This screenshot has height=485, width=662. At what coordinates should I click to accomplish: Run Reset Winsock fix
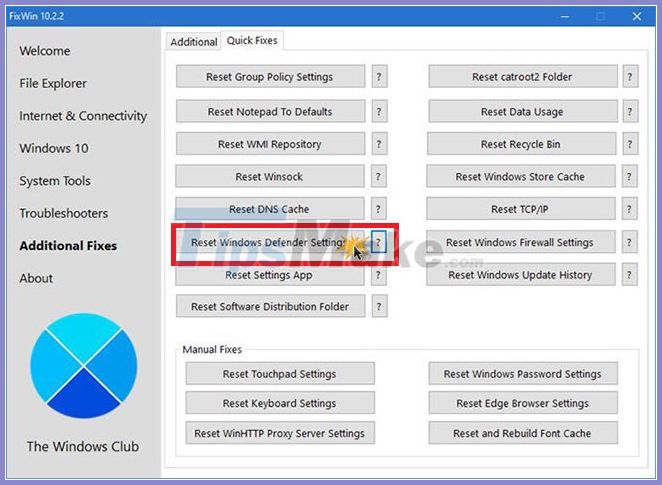[x=269, y=176]
